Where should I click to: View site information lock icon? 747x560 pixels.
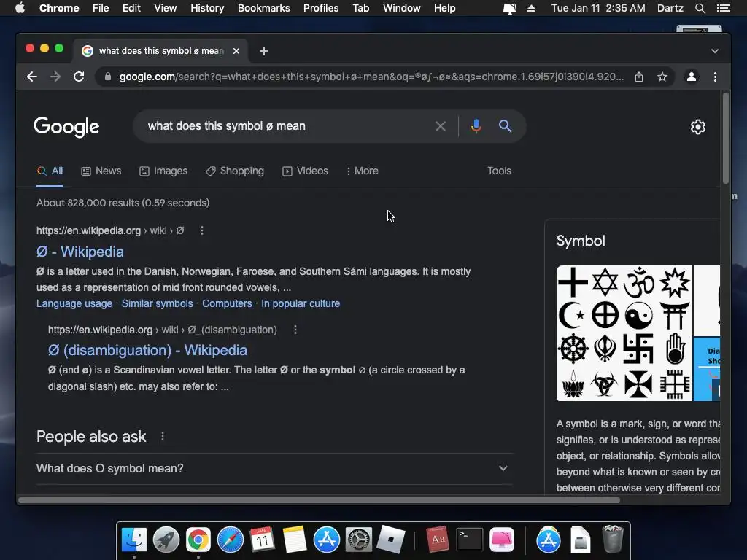point(108,77)
